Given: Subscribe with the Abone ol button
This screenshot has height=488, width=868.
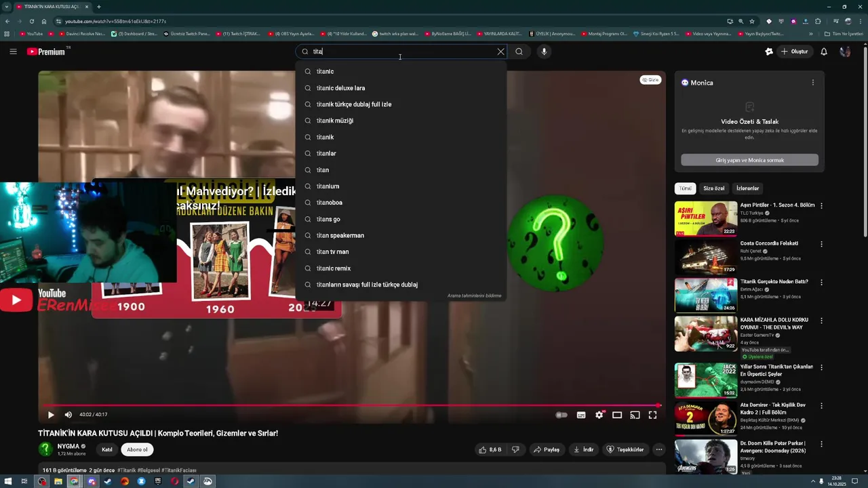Looking at the screenshot, I should click(x=137, y=449).
